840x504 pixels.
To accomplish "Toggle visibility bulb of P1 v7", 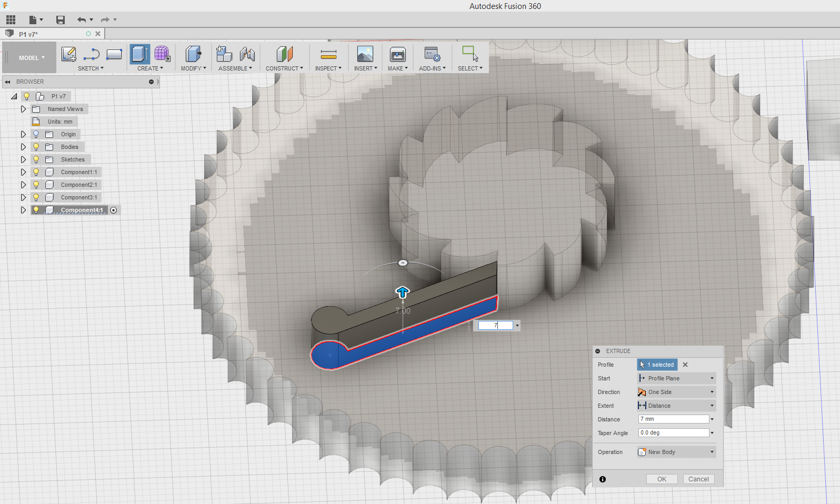I will (26, 96).
